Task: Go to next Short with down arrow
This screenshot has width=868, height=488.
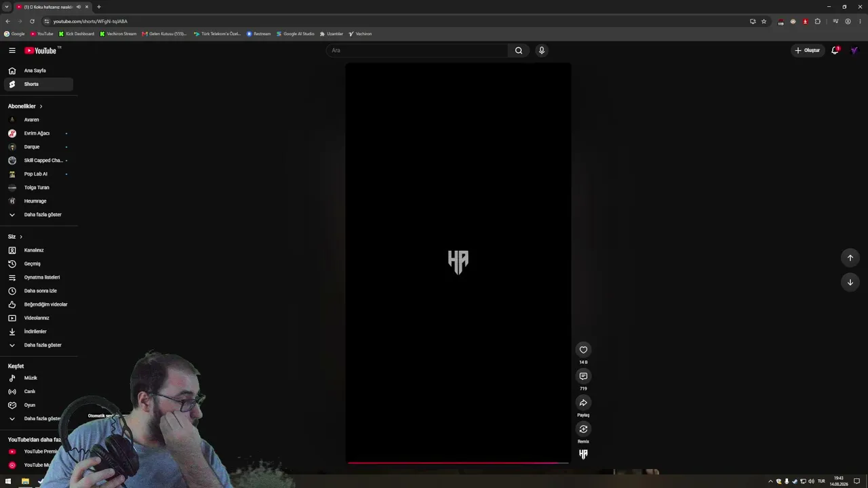Action: [850, 282]
